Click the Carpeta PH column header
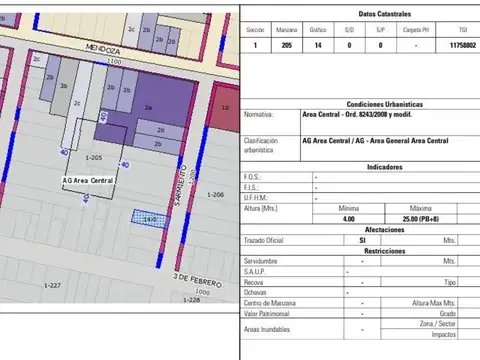The image size is (480, 360). [416, 30]
